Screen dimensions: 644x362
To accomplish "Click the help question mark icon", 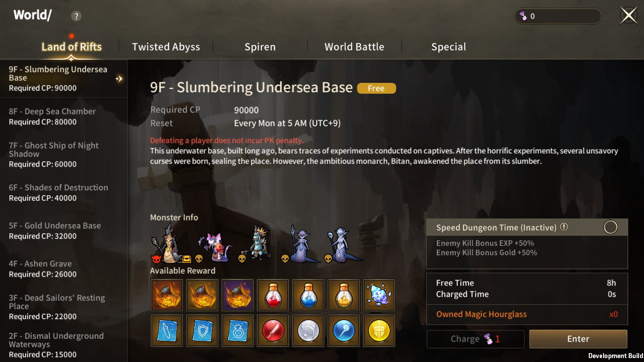I will click(x=76, y=16).
